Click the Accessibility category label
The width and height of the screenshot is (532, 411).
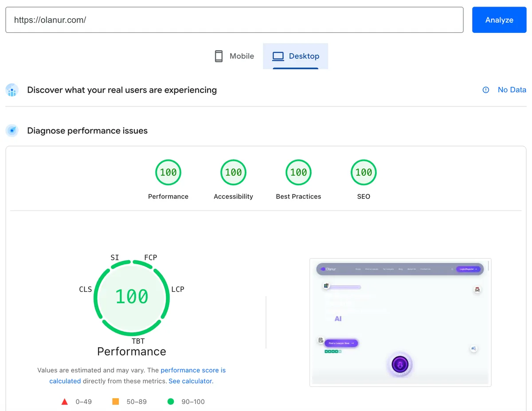(x=233, y=196)
